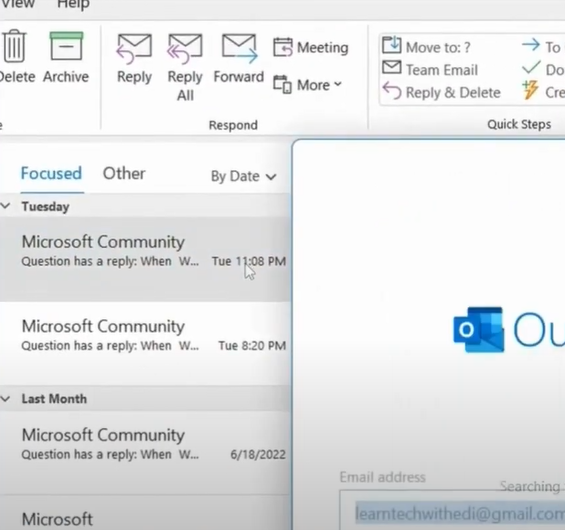Click the checkmark Done quick step icon
The image size is (565, 530).
tap(531, 68)
